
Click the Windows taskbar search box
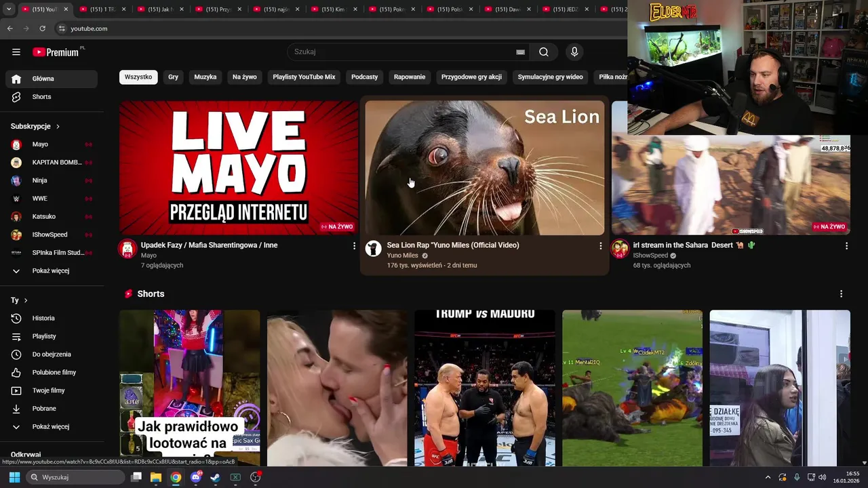tap(77, 477)
